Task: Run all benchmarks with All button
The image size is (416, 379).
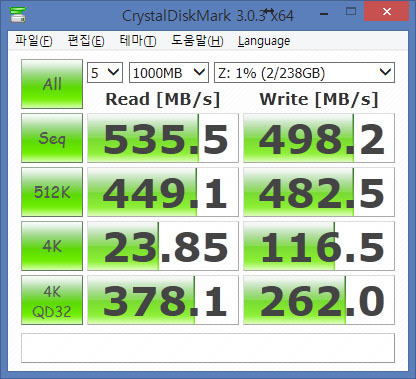Action: pyautogui.click(x=52, y=84)
